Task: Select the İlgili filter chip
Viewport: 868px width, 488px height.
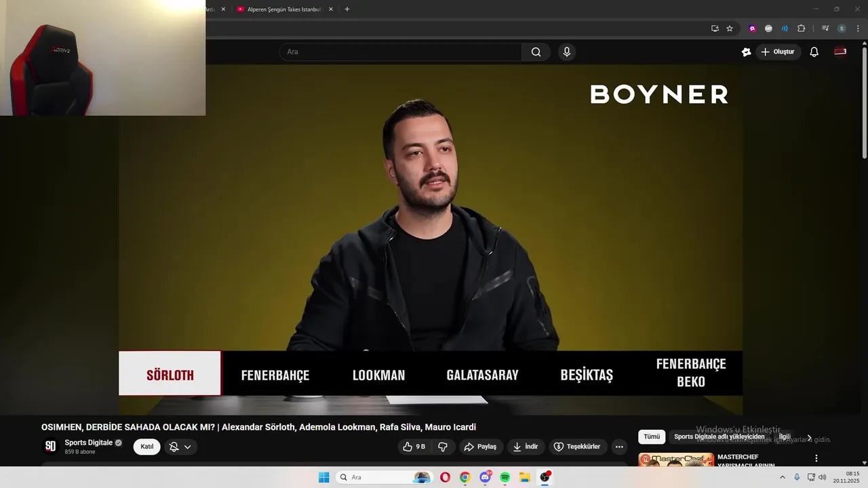Action: pos(785,437)
